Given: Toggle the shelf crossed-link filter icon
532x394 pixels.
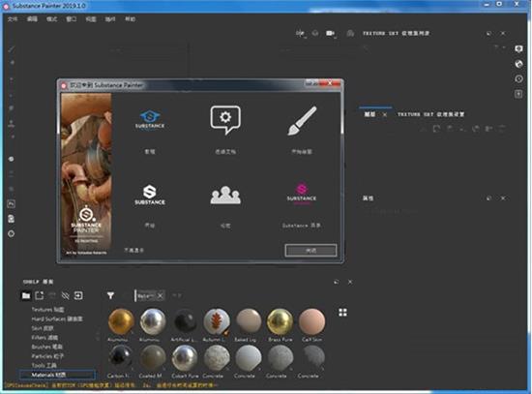Looking at the screenshot, I should point(65,296).
